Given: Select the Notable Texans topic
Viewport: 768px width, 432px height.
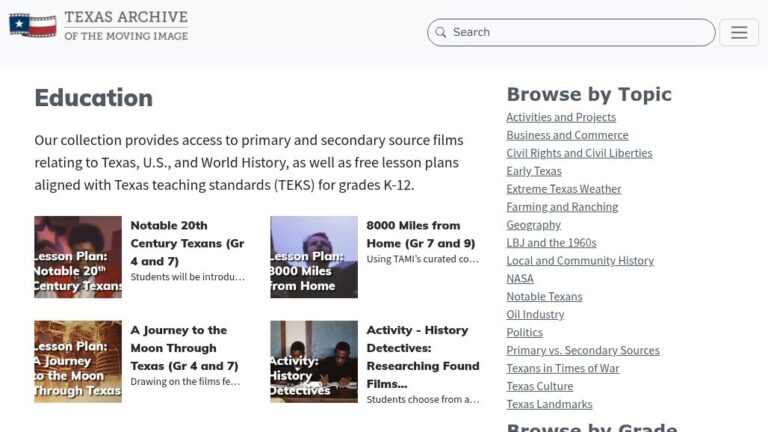Looking at the screenshot, I should coord(544,297).
